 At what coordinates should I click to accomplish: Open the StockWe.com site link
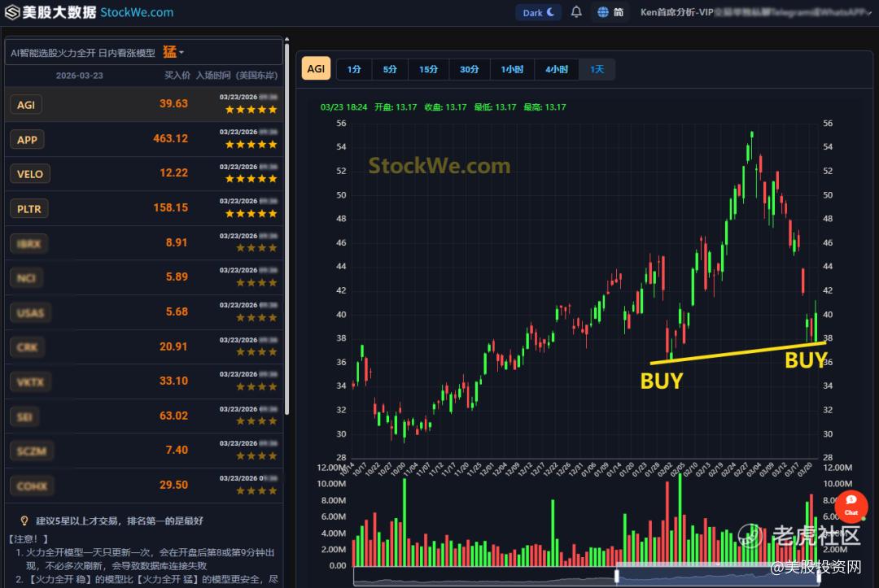pyautogui.click(x=137, y=12)
